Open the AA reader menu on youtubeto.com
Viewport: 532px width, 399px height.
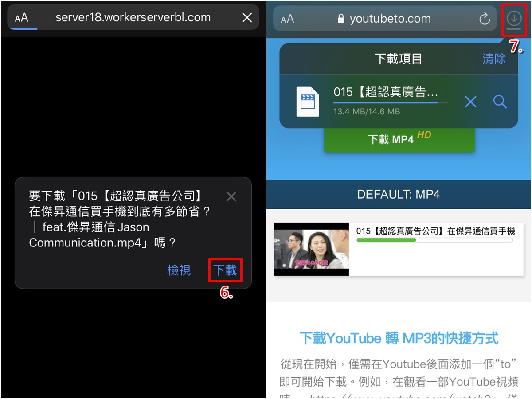(288, 19)
